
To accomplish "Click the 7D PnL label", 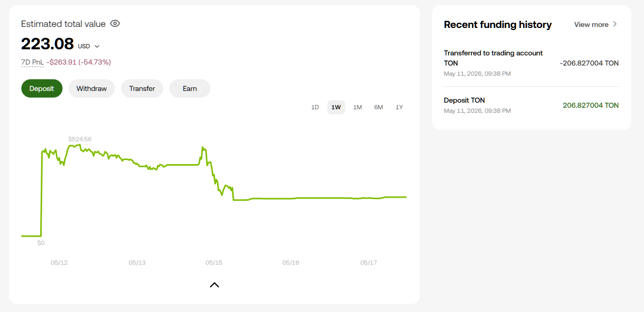I will click(32, 62).
